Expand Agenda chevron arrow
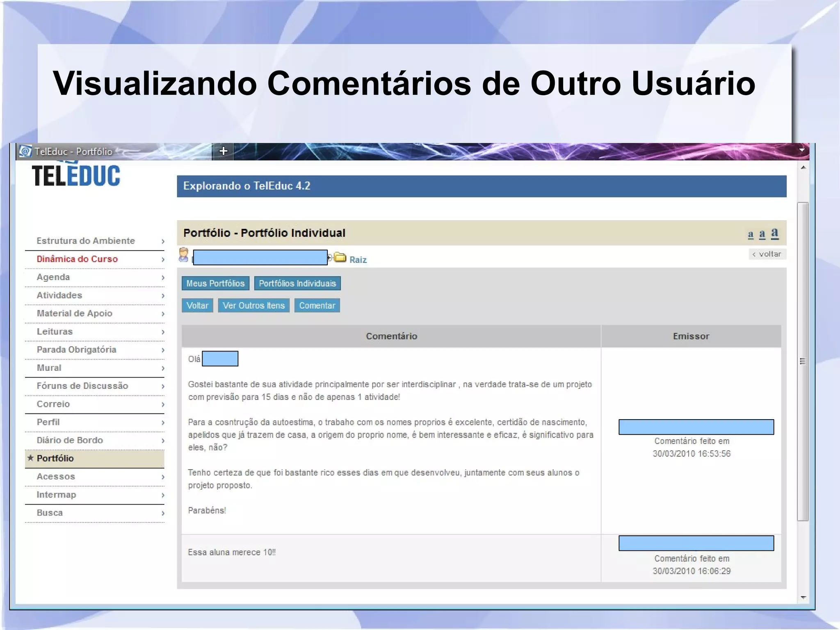840x630 pixels. click(163, 278)
